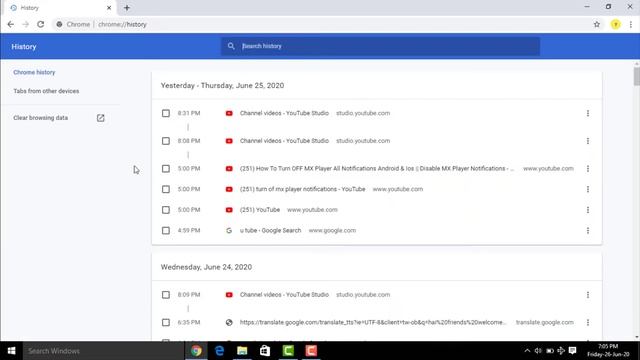Open a new tab with plus button

tap(127, 8)
